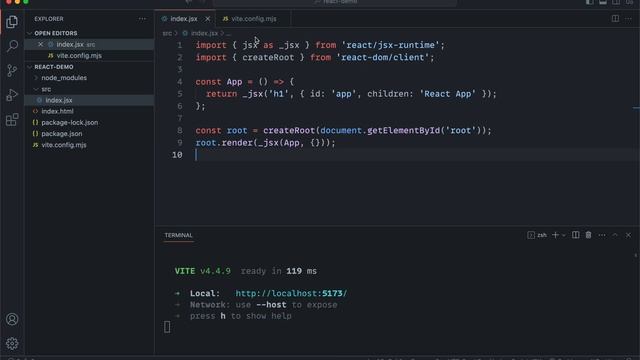Viewport: 640px width, 360px height.
Task: Click the EXPLORER panel title
Action: coord(49,19)
